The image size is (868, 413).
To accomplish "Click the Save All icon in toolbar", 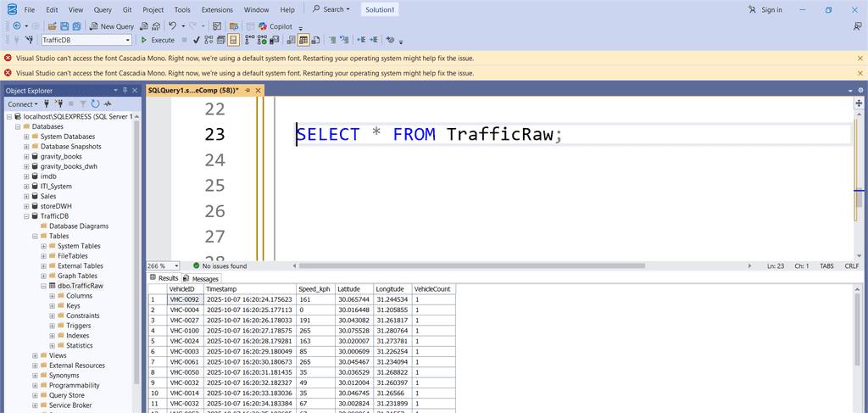I will pyautogui.click(x=77, y=26).
